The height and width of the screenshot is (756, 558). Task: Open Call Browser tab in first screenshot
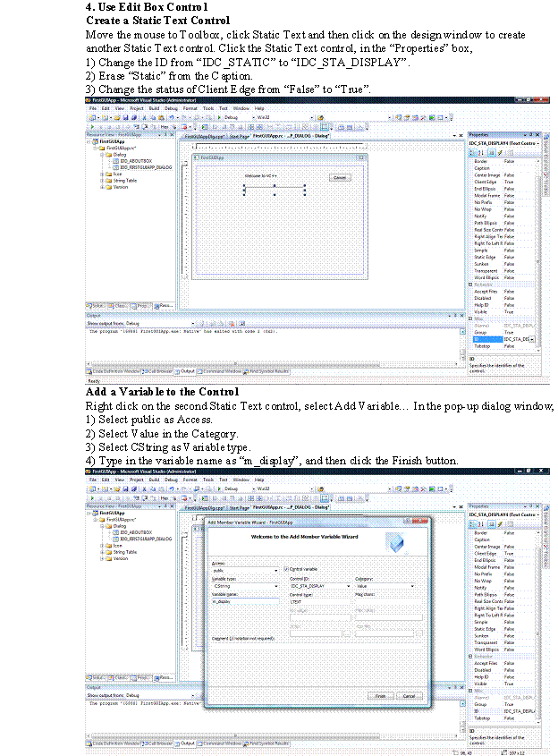tap(157, 371)
